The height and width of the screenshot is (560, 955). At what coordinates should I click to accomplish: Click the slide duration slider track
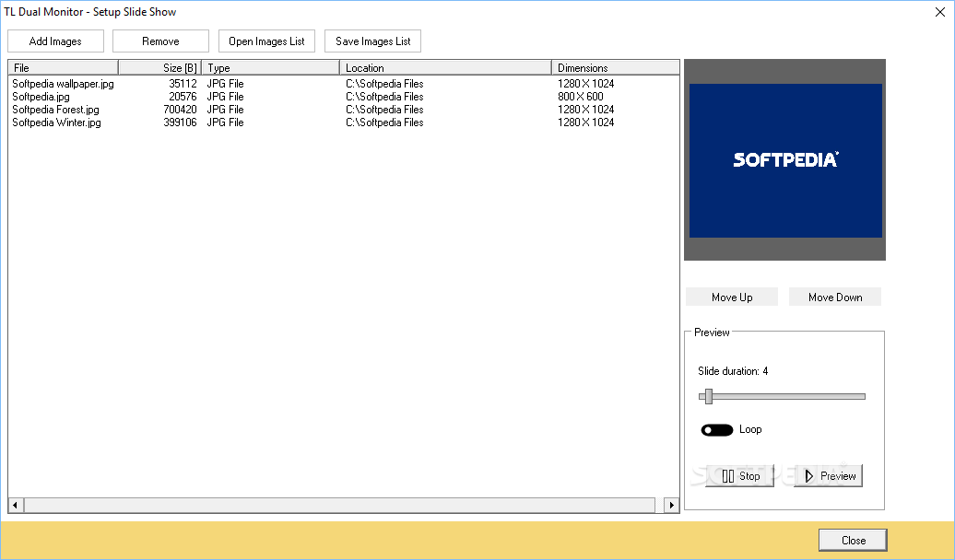pos(782,396)
